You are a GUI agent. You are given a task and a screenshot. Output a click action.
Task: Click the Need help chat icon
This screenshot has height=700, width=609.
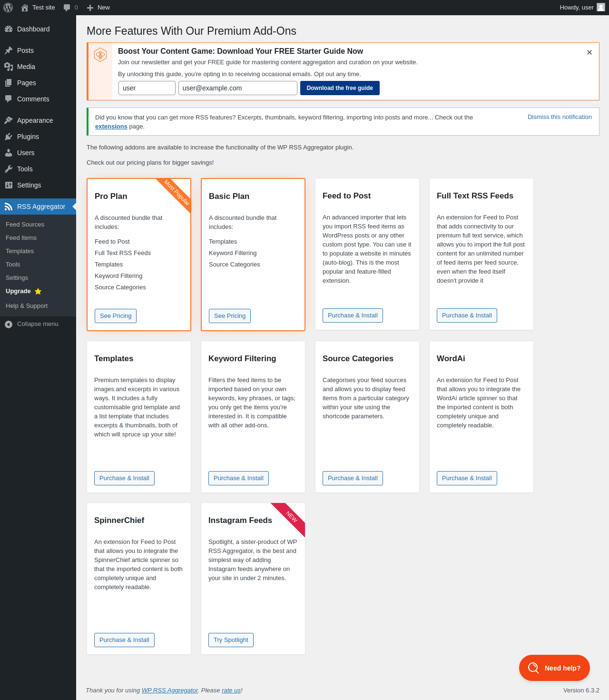[533, 668]
